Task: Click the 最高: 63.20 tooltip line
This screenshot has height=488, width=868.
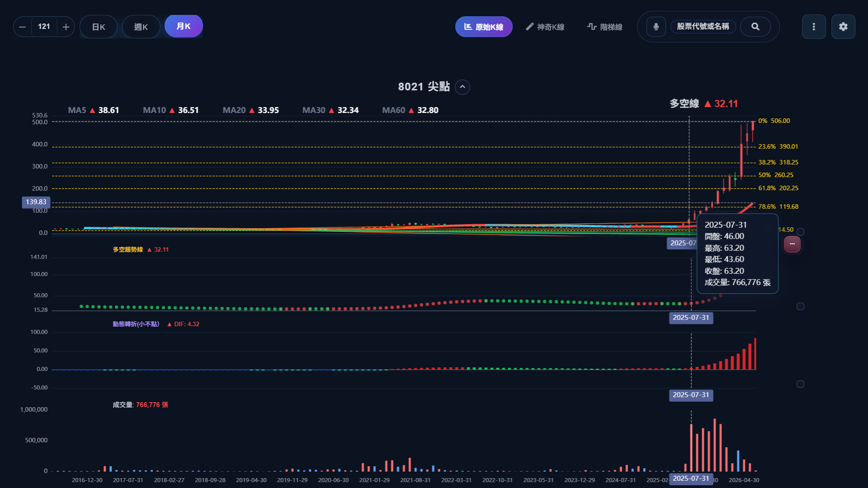Action: [724, 248]
